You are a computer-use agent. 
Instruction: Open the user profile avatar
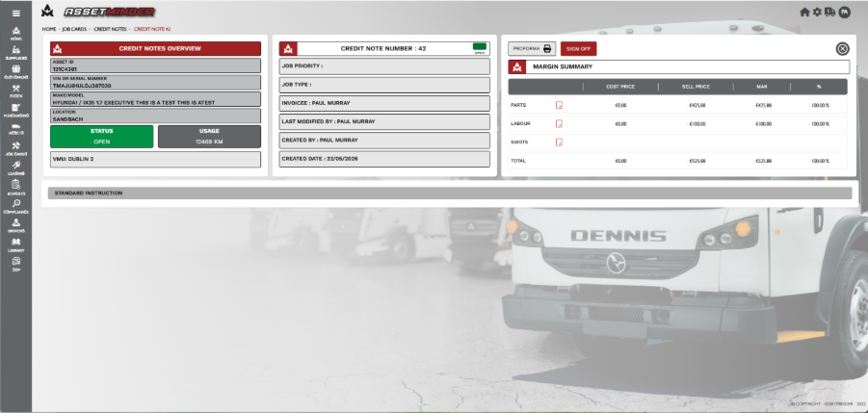point(844,13)
